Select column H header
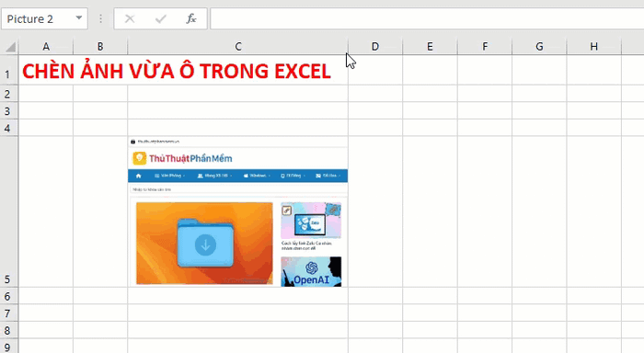Viewport: 644px width, 353px height. [594, 47]
